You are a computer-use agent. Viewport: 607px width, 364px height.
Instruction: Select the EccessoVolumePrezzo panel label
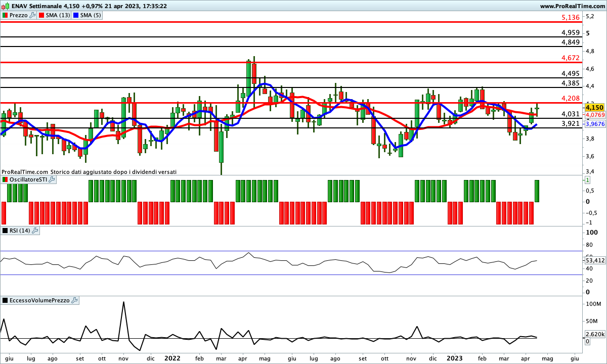point(39,300)
